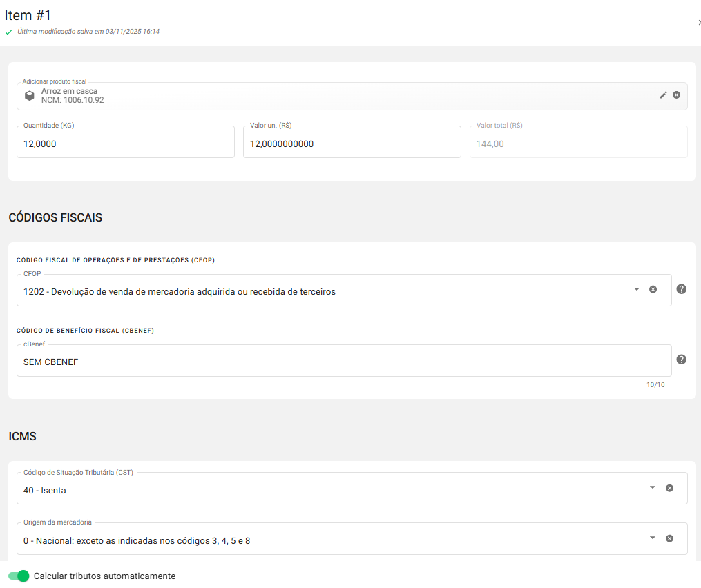Click the disabled Valor total (R$) field
Screen dimensions: 701x588
point(578,144)
